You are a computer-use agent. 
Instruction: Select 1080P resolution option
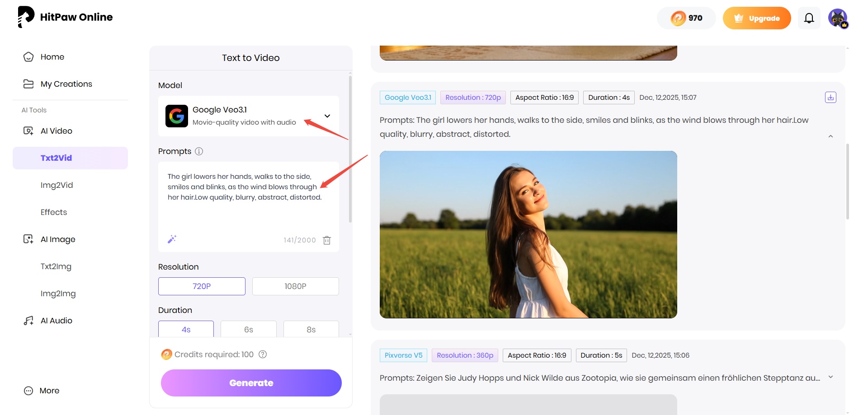(x=295, y=286)
